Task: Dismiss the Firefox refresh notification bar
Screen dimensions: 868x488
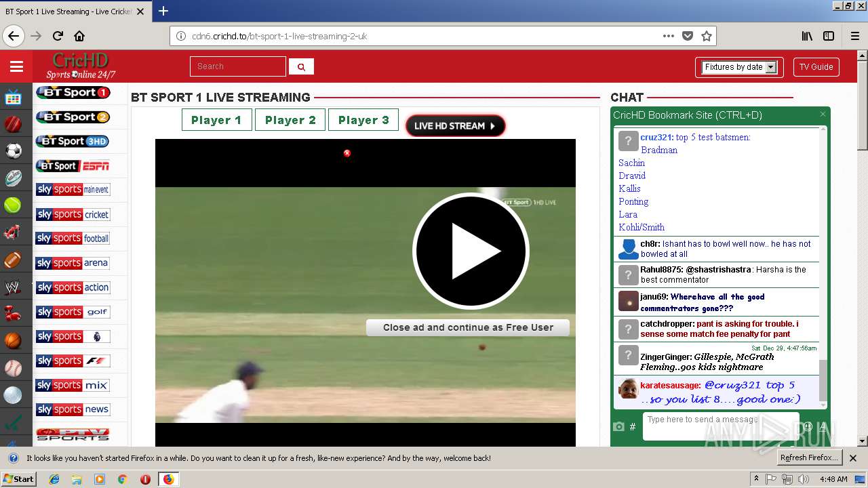Action: (x=853, y=458)
